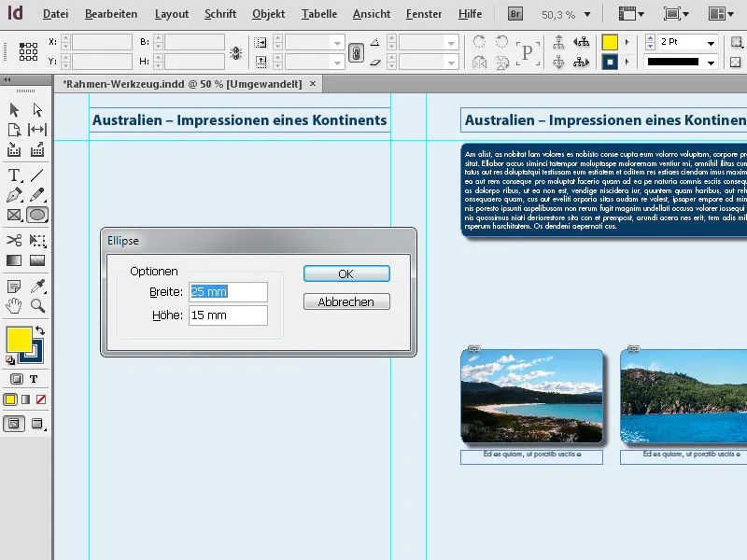Open the Datei menu

pos(55,14)
